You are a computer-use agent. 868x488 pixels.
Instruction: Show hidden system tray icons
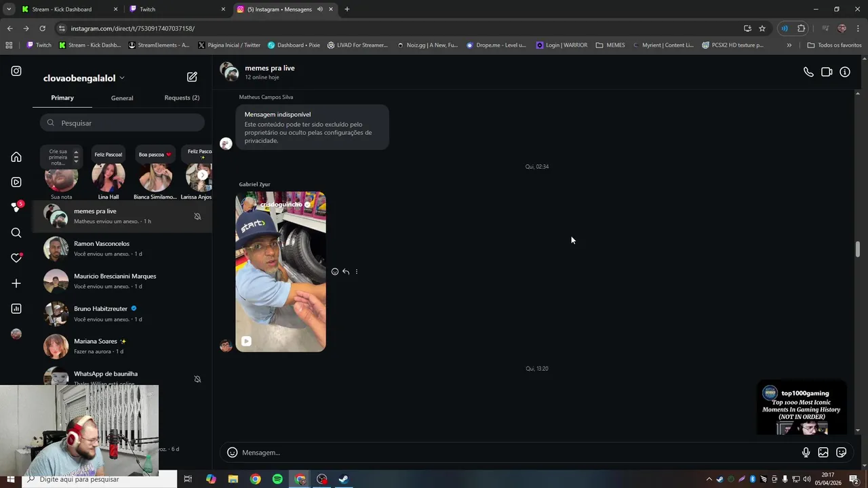tap(709, 479)
